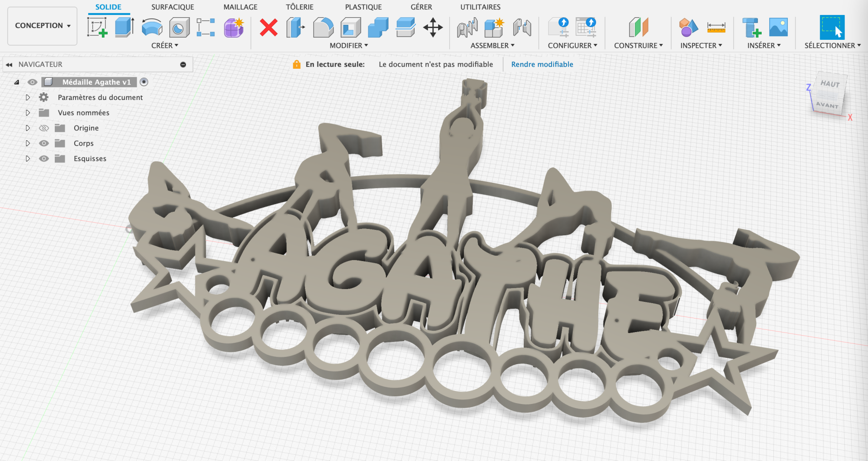Image resolution: width=868 pixels, height=461 pixels.
Task: Click the HAUT face of the ViewCube
Action: coord(830,85)
